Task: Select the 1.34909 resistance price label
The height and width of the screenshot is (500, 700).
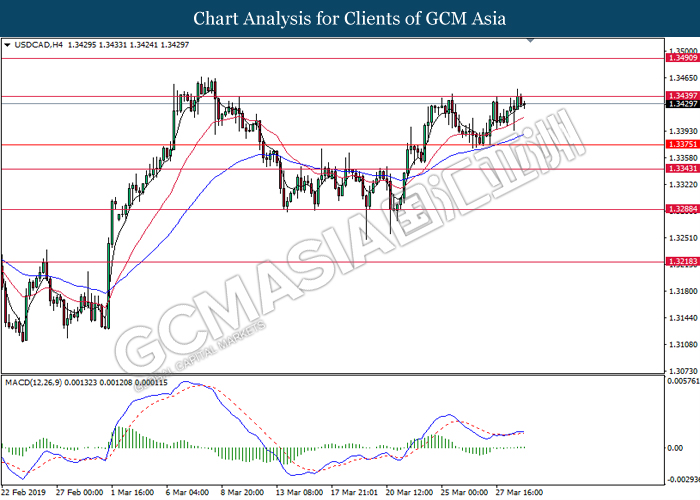Action: pyautogui.click(x=682, y=58)
